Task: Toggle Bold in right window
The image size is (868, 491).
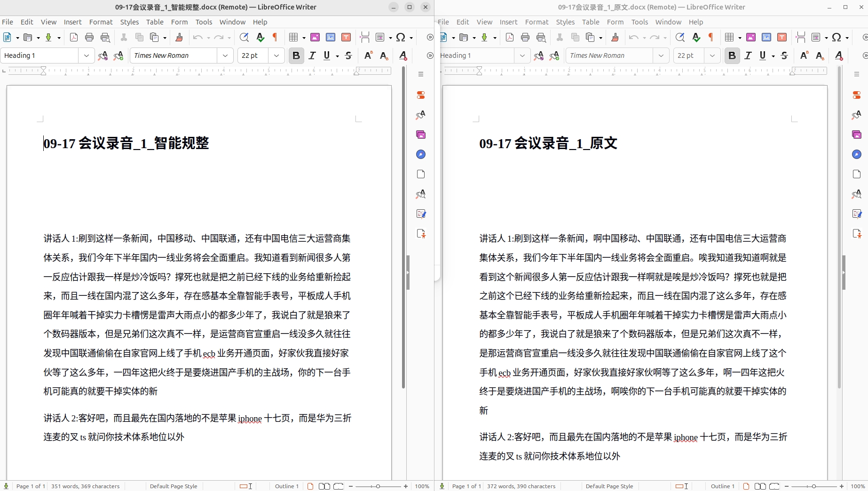Action: 732,55
